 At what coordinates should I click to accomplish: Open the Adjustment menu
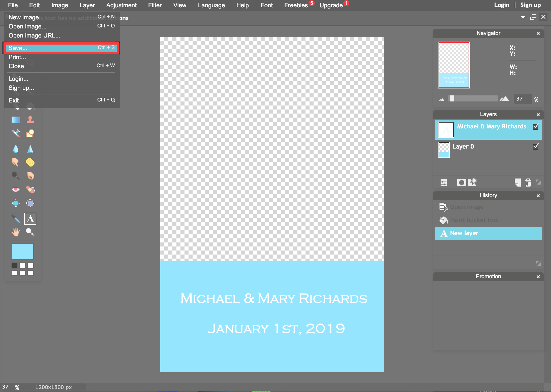(121, 5)
